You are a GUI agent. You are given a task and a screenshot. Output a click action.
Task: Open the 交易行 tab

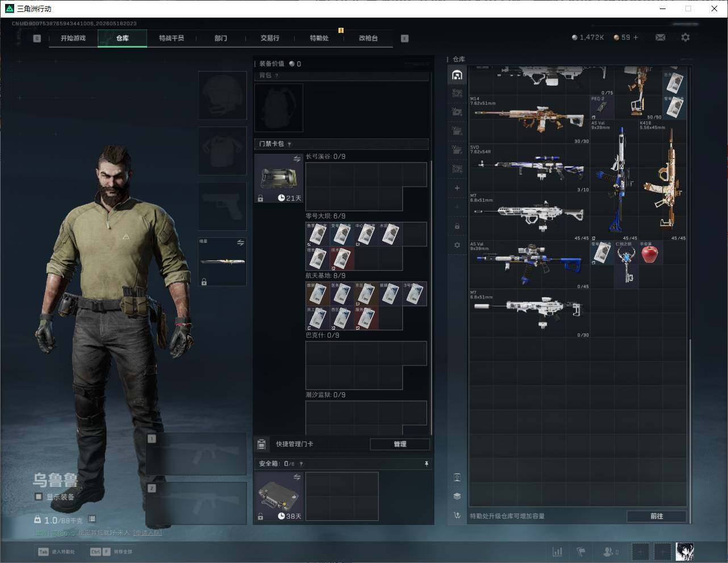click(270, 38)
